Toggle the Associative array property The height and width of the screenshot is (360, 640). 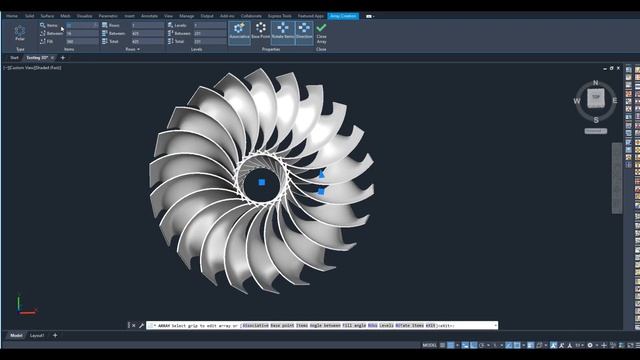239,33
